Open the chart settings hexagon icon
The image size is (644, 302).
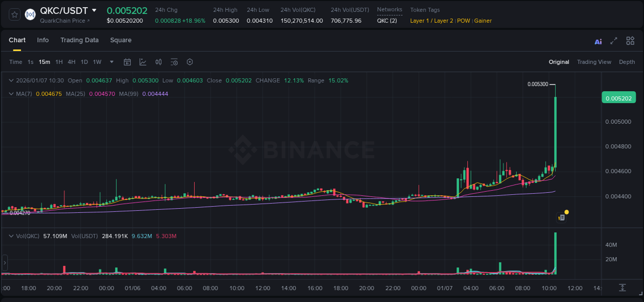[x=190, y=62]
